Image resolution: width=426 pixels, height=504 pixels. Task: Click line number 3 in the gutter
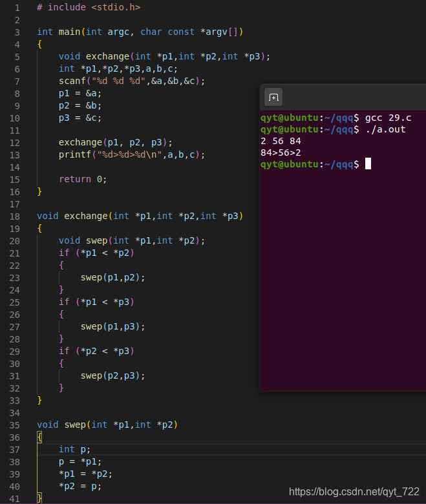pos(17,32)
